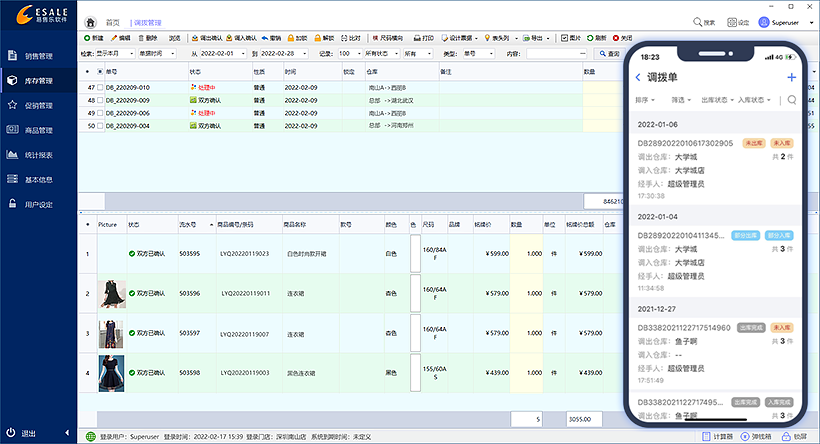Select the 调拨管理 tab
Screen dimensions: 820x444
(x=147, y=21)
